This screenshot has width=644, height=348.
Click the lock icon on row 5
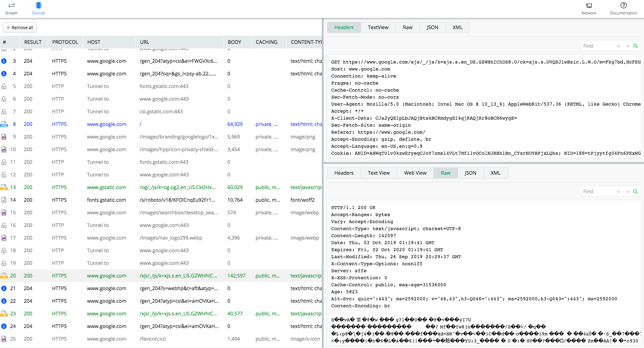click(4, 86)
